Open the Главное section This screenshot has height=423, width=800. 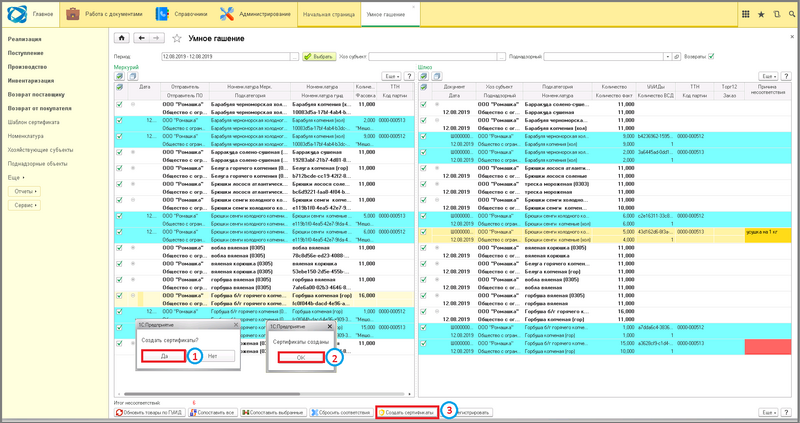pyautogui.click(x=43, y=14)
